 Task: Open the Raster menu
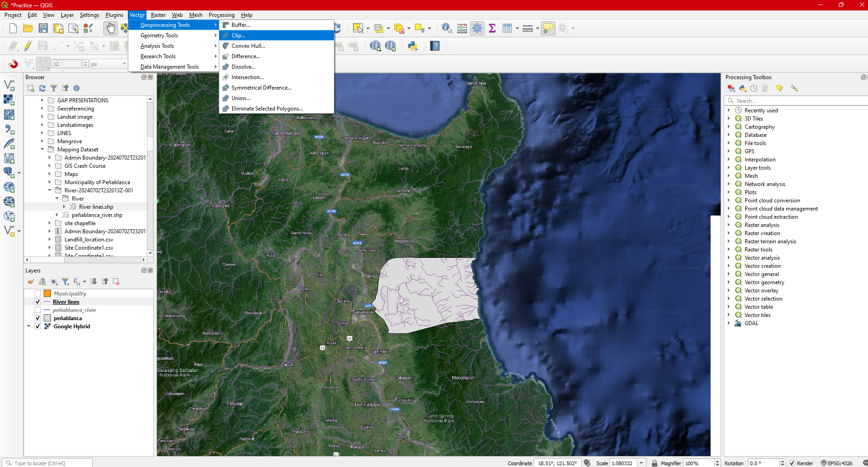pyautogui.click(x=158, y=15)
